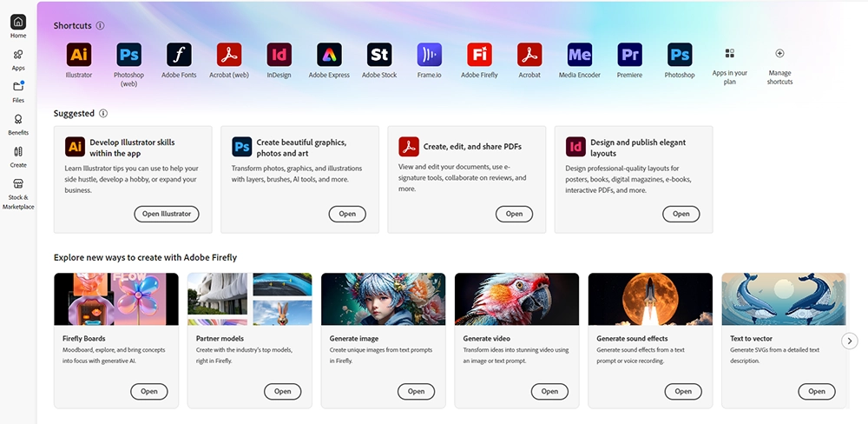Screen dimensions: 868x424
Task: Open Text to vector feature
Action: [817, 391]
